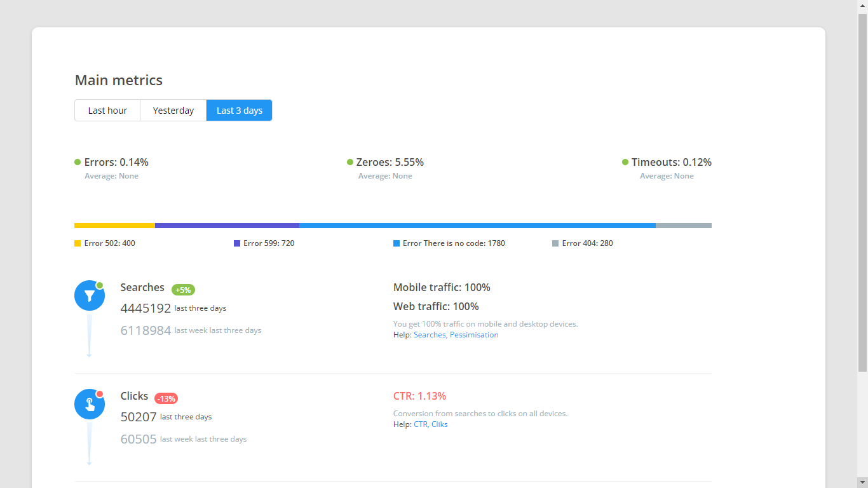Click the Clicks hand pointer icon
868x488 pixels.
pos(90,404)
